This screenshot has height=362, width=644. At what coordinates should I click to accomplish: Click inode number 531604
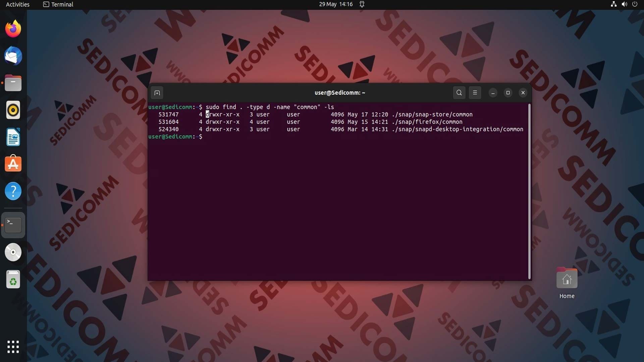168,122
